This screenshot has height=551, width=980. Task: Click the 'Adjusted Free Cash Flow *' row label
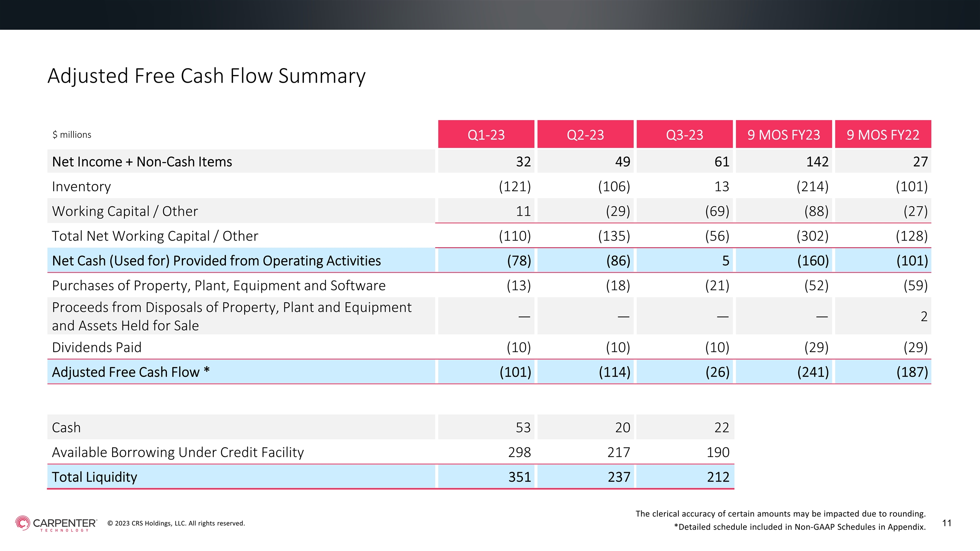point(131,372)
